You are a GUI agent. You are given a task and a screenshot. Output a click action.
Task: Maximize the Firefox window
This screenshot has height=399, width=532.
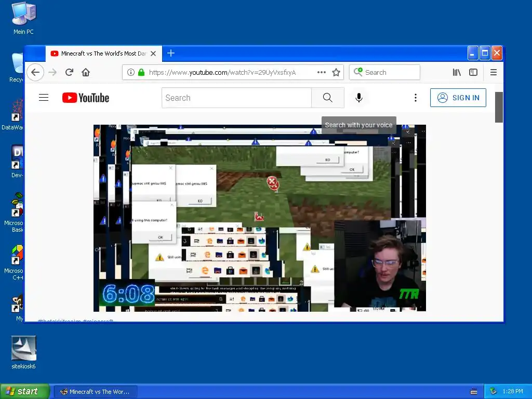pyautogui.click(x=485, y=54)
